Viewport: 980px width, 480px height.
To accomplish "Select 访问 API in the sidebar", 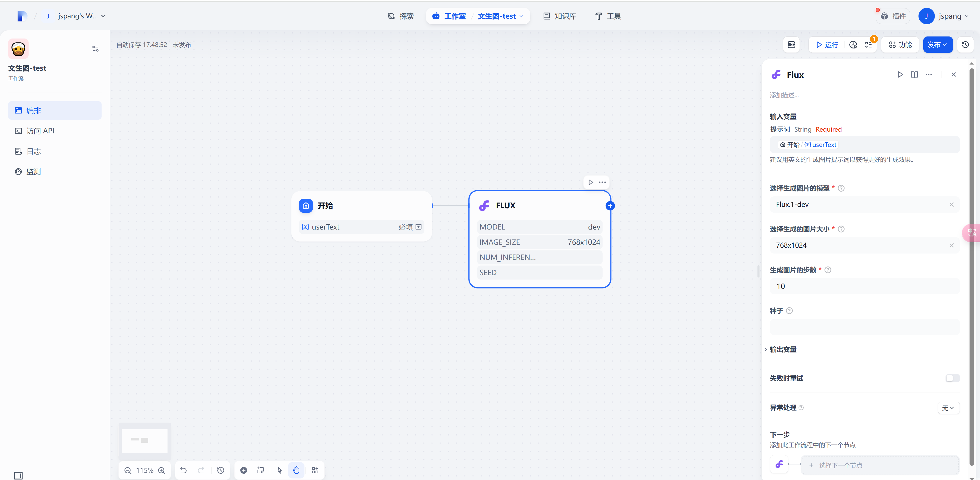I will click(x=55, y=131).
